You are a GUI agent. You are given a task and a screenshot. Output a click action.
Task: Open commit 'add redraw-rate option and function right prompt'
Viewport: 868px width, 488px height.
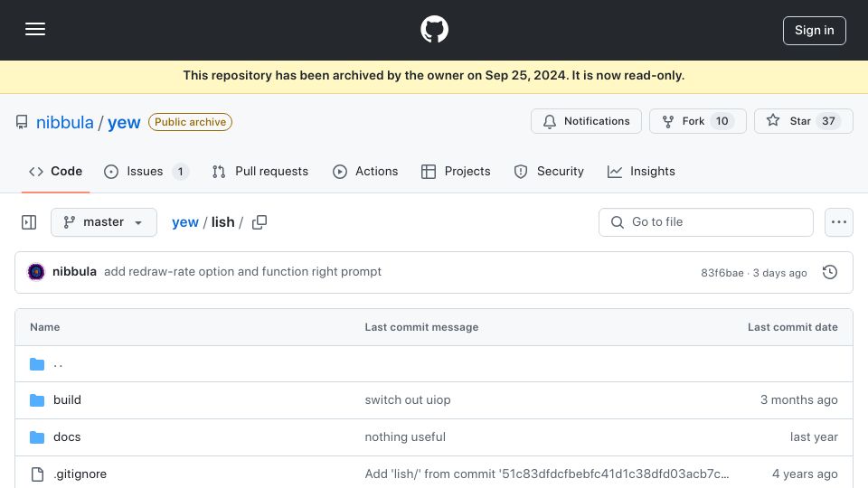pyautogui.click(x=242, y=272)
